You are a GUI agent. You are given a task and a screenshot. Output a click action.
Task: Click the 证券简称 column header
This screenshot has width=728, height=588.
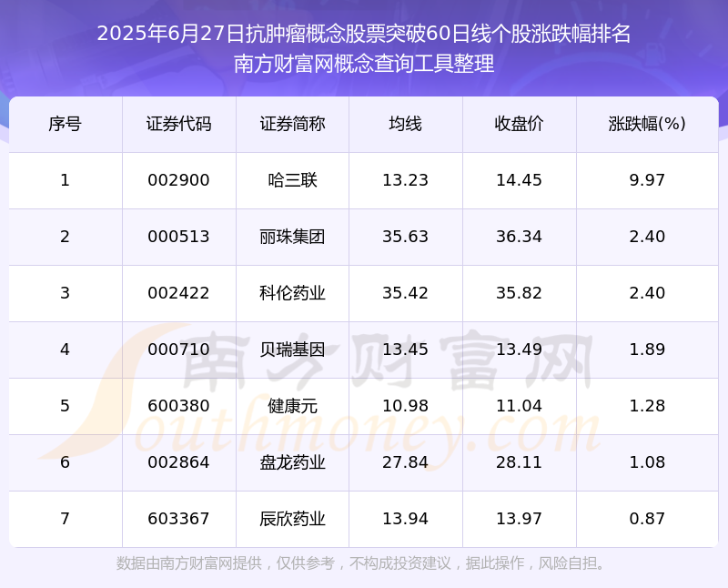tap(292, 124)
